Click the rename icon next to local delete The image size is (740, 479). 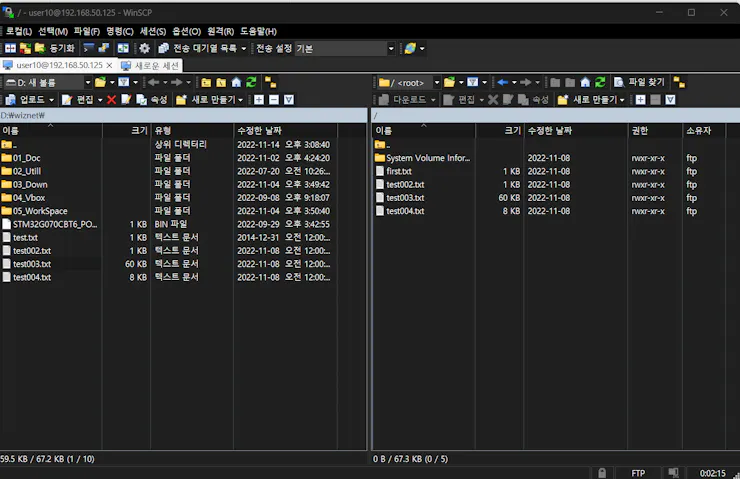tap(126, 100)
